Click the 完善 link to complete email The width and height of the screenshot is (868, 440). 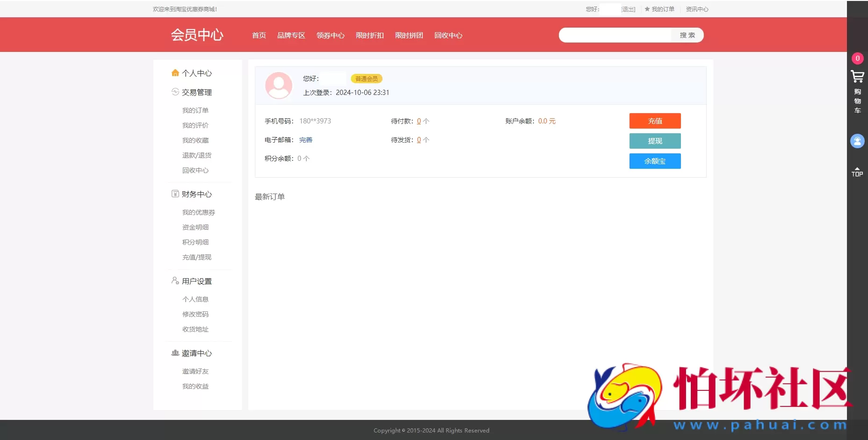tap(305, 139)
